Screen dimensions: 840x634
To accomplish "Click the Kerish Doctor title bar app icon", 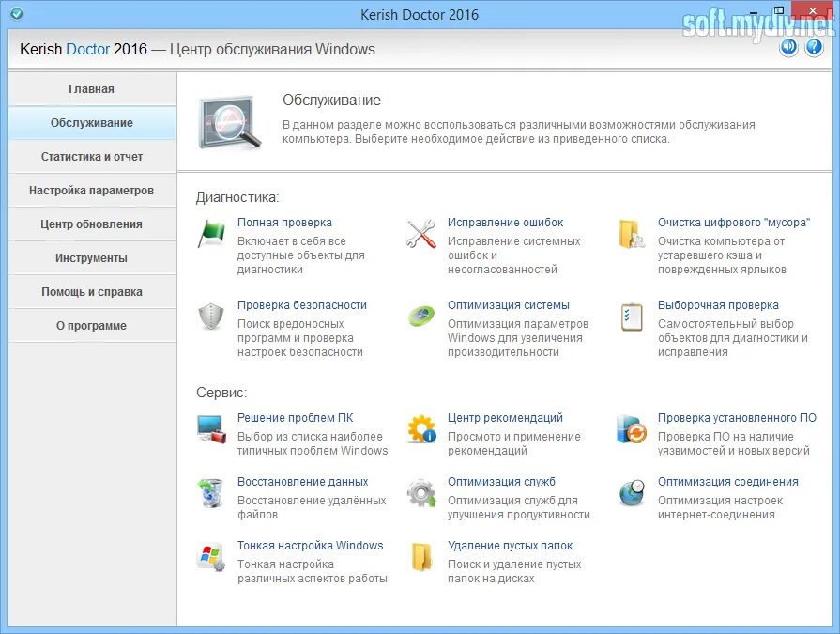I will (x=17, y=13).
